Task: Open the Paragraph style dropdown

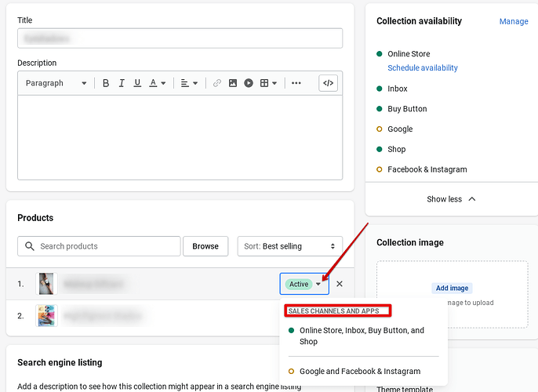Action: [x=56, y=83]
